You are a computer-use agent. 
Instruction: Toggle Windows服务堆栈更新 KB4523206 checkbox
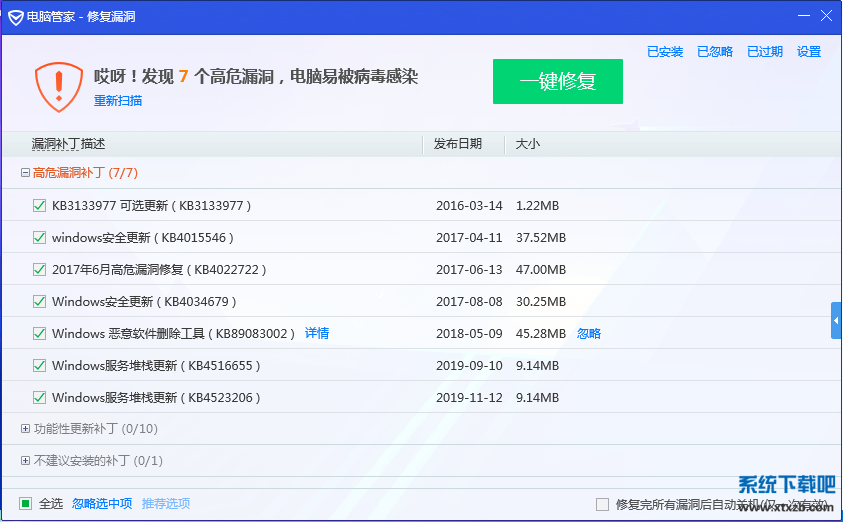coord(39,397)
